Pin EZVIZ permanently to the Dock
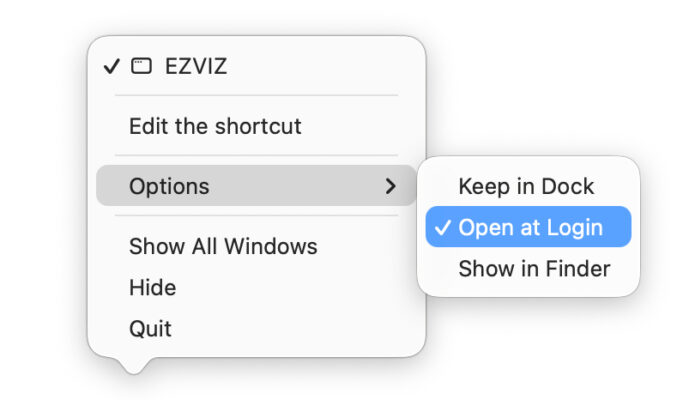 tap(526, 186)
